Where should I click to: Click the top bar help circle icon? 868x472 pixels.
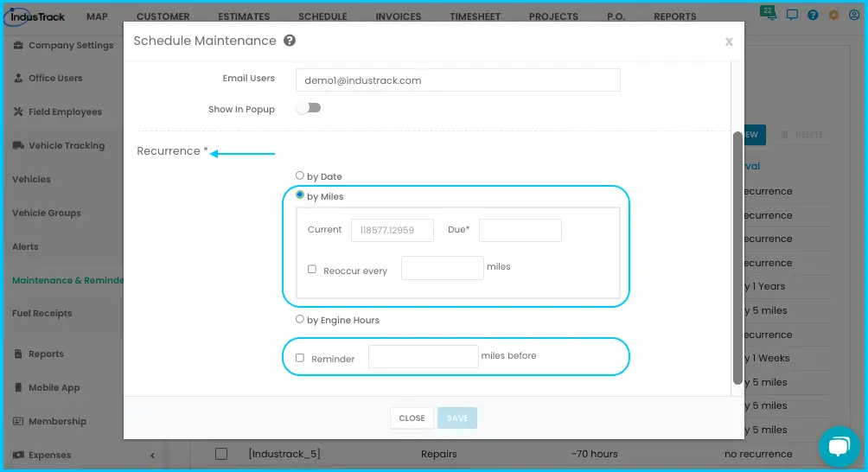pyautogui.click(x=813, y=15)
